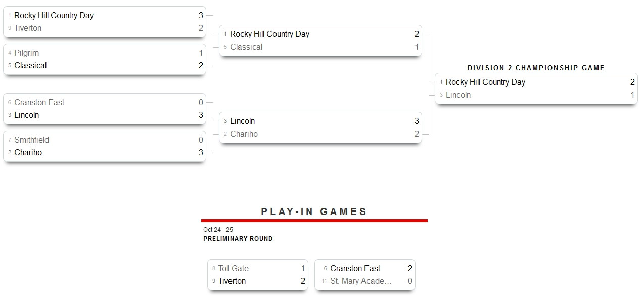Click Cranston East in matchup against Lincoln
This screenshot has height=298, width=644.
(x=39, y=103)
